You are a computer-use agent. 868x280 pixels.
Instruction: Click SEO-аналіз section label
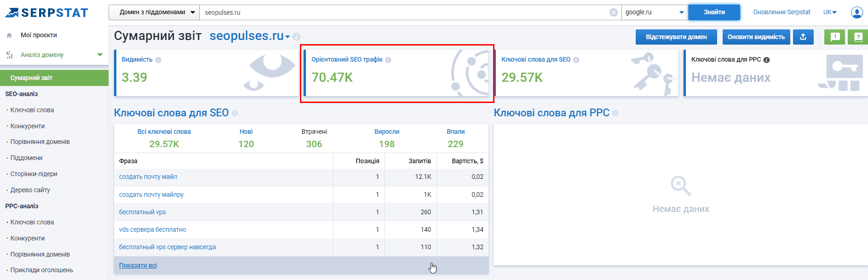22,94
